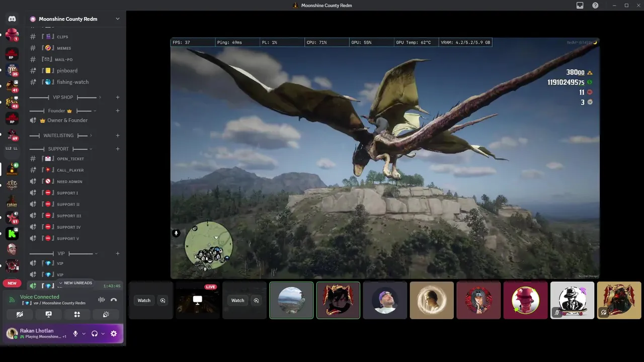Image resolution: width=644 pixels, height=362 pixels.
Task: Click the Rakan Lhotlan user profile
Action: 37,333
